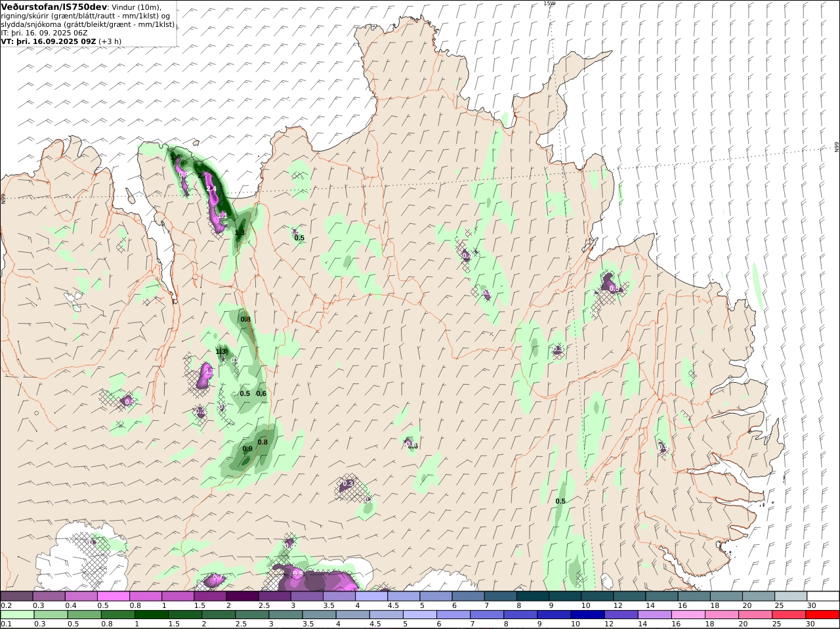The height and width of the screenshot is (629, 840).
Task: Choose the 0.4–0.5 orchid upper legend swatch
Action: point(81,596)
